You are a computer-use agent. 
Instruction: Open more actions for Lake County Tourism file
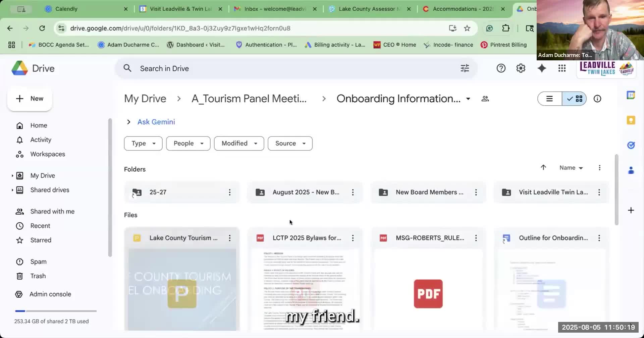229,238
